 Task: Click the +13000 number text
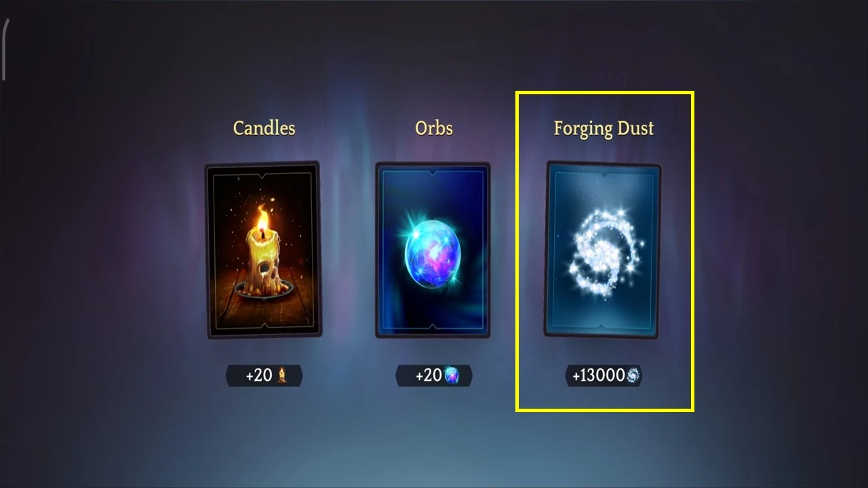tap(599, 375)
